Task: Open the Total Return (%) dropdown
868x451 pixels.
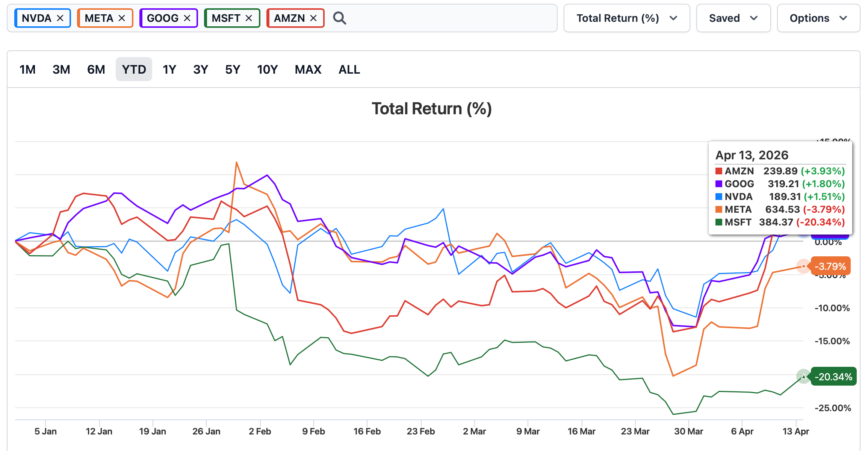Action: [626, 18]
